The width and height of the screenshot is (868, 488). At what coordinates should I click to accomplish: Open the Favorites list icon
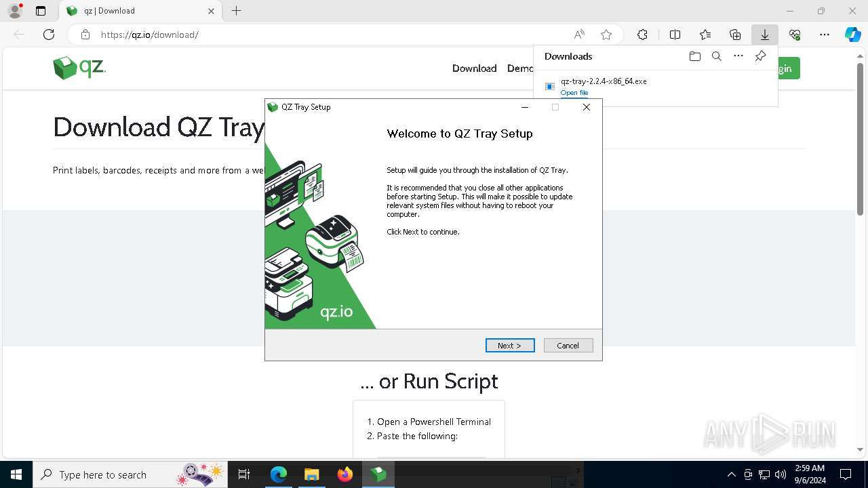(705, 35)
